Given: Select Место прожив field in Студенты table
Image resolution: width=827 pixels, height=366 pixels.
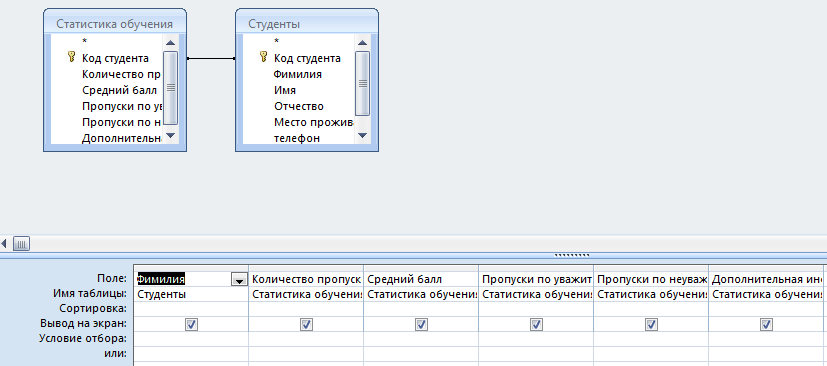Looking at the screenshot, I should click(313, 122).
